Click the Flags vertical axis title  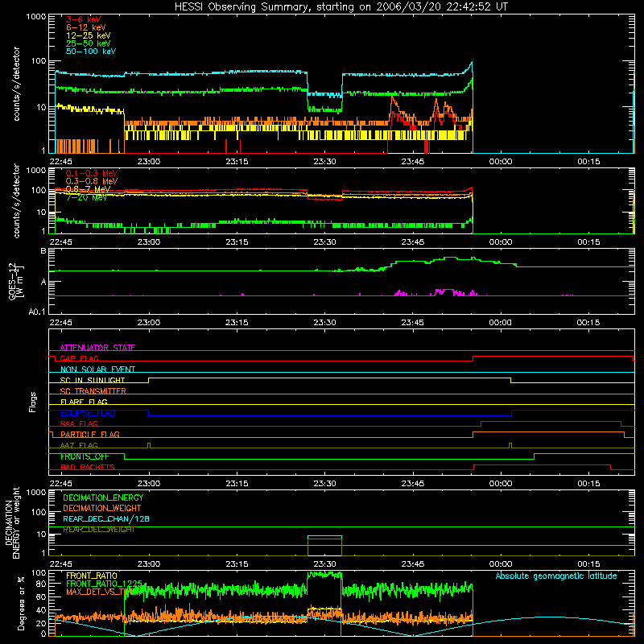(33, 402)
